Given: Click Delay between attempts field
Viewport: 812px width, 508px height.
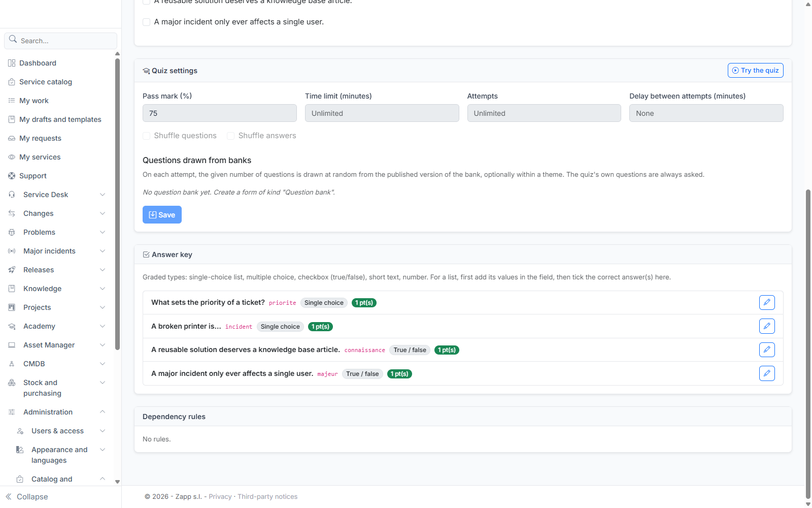Looking at the screenshot, I should click(x=706, y=113).
